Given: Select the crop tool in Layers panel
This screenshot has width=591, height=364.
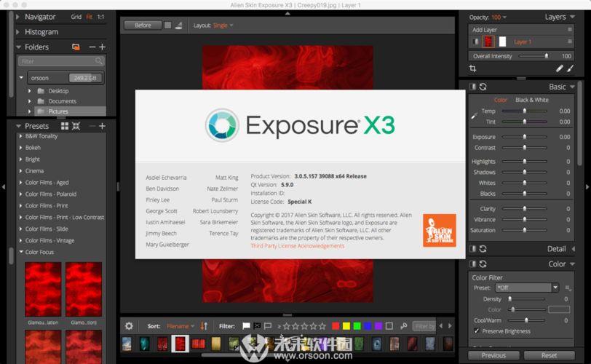Looking at the screenshot, I should pos(472,68).
